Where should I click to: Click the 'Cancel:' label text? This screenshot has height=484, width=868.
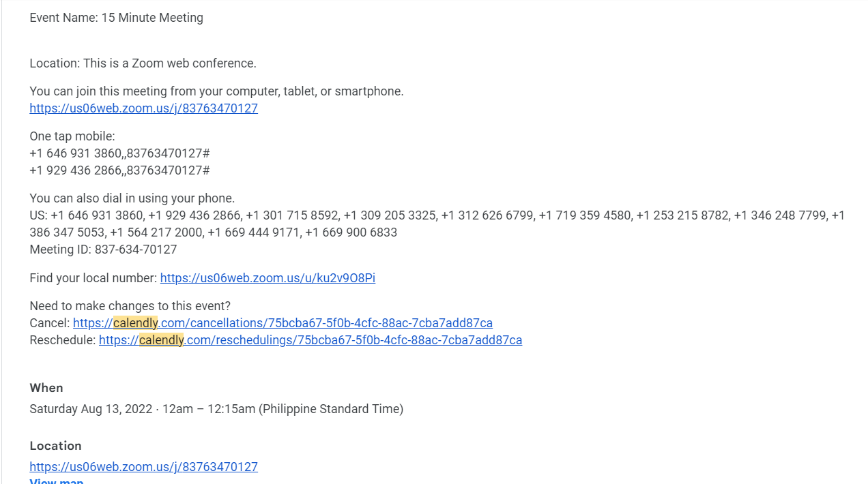pos(50,323)
